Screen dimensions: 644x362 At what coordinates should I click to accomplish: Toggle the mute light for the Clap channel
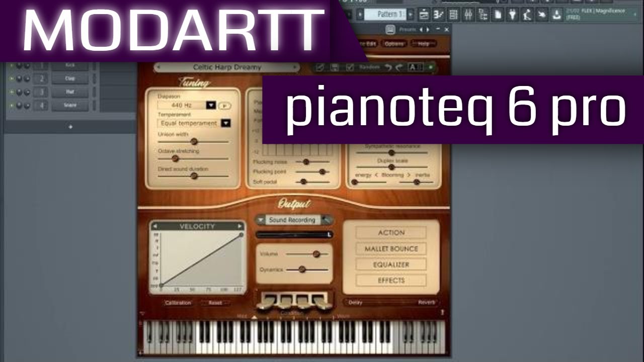click(x=12, y=78)
